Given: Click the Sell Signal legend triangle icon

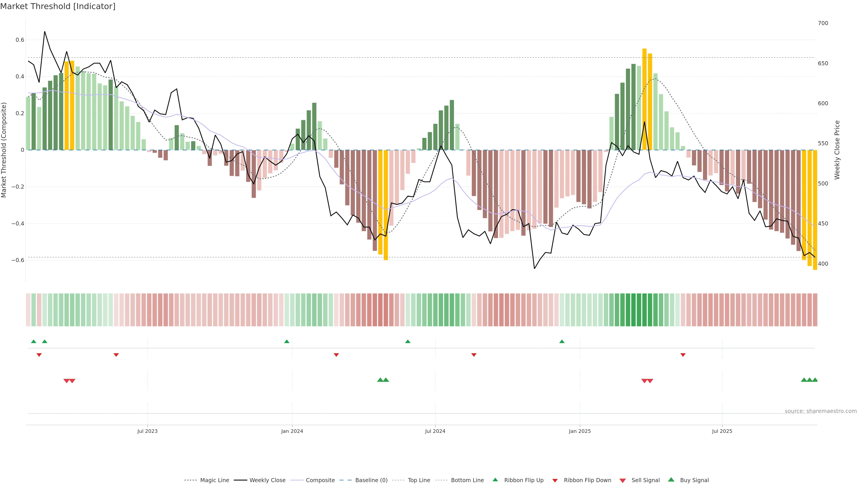Looking at the screenshot, I should coord(623,480).
